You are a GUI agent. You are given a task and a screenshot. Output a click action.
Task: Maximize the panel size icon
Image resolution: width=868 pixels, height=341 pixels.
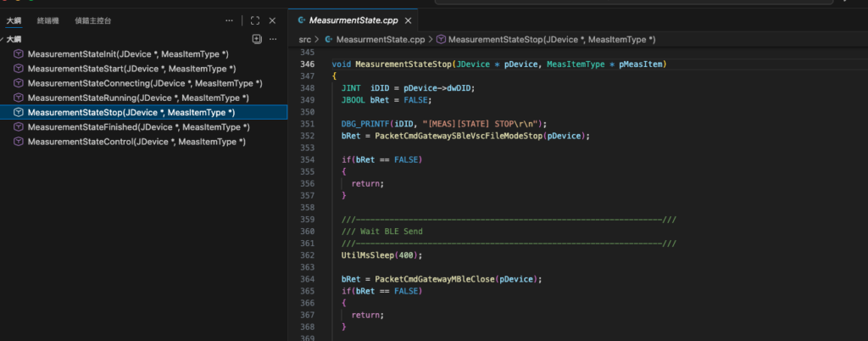click(x=254, y=20)
